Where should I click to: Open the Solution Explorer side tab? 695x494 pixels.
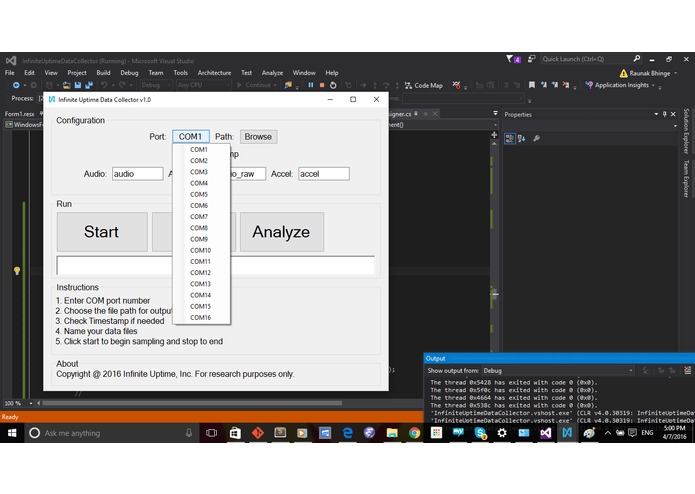(686, 130)
